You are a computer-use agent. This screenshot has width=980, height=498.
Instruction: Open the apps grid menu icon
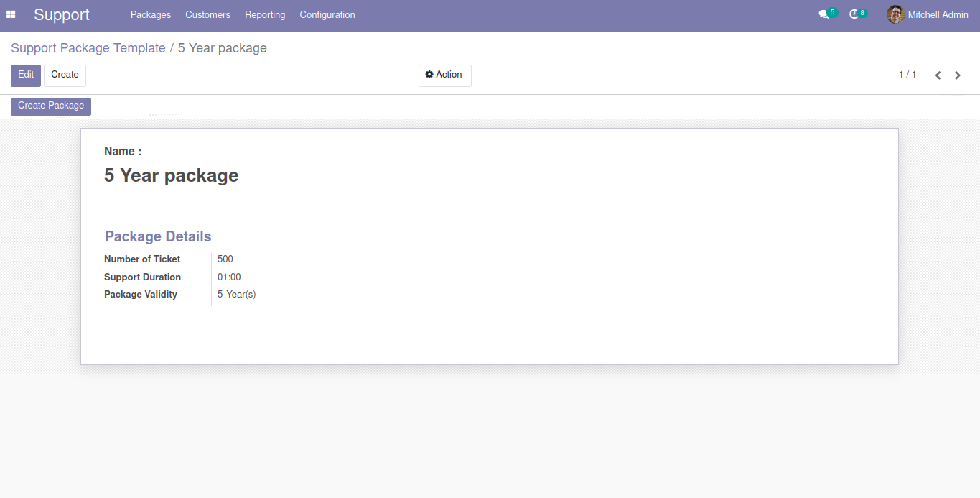pyautogui.click(x=11, y=14)
